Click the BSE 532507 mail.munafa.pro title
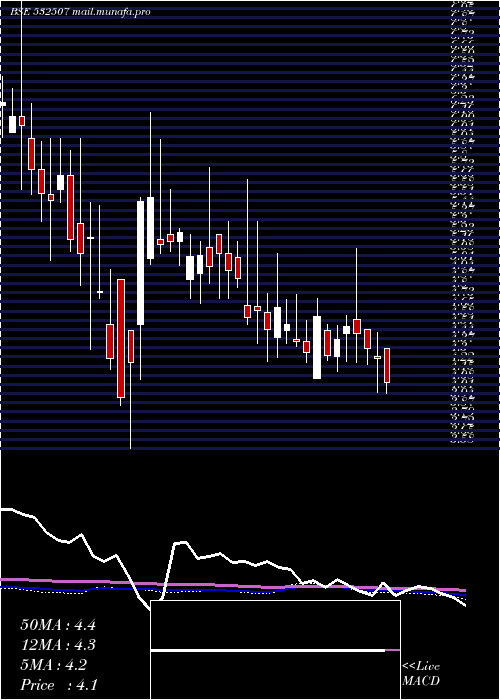The height and width of the screenshot is (700, 500). 80,12
